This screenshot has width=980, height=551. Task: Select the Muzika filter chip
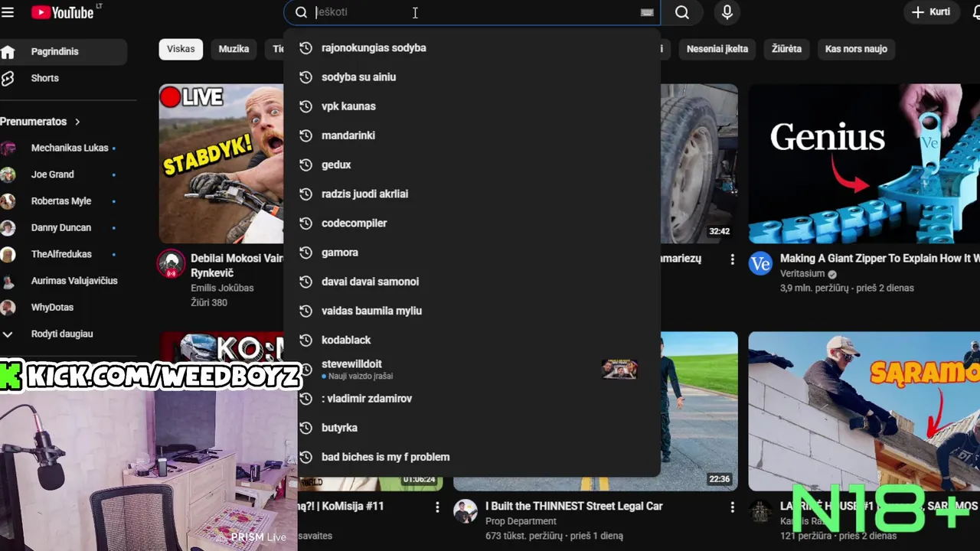234,49
